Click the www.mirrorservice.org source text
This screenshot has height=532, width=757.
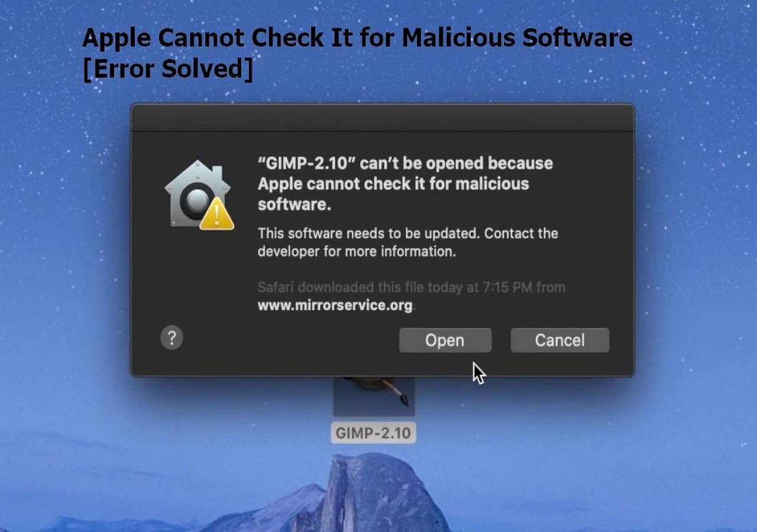[335, 306]
